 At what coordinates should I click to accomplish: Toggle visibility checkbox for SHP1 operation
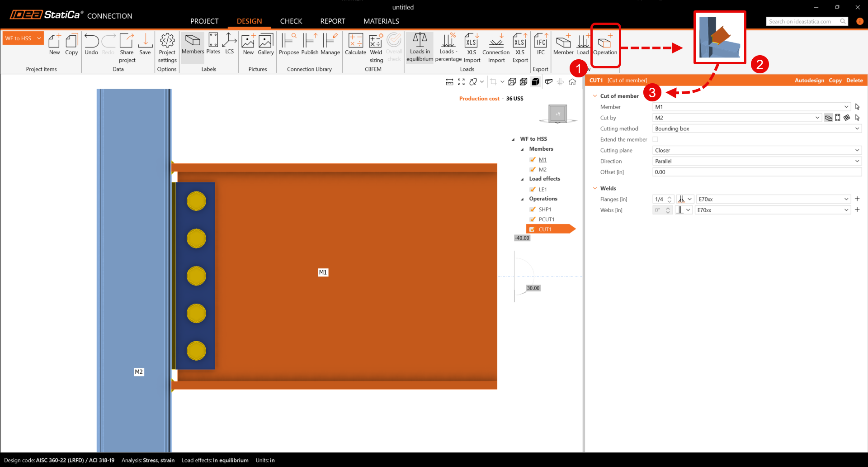click(x=533, y=210)
